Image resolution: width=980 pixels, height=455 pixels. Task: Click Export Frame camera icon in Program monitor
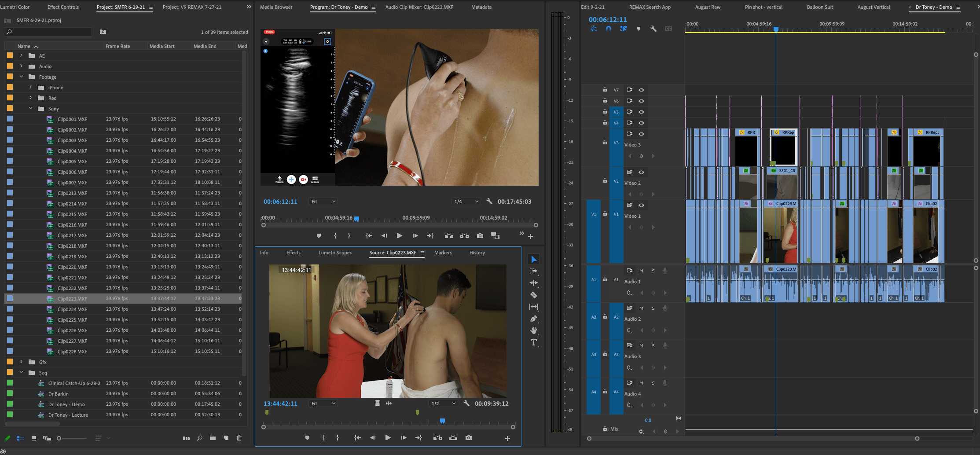click(x=480, y=236)
